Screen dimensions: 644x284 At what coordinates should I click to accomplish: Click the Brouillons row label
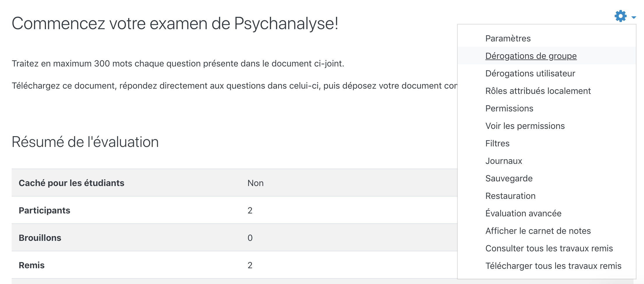(x=40, y=238)
